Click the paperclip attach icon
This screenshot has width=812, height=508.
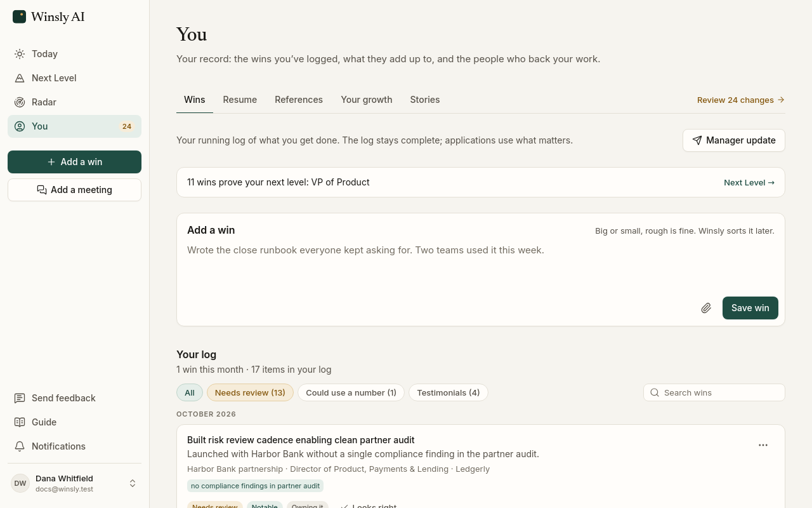(706, 308)
